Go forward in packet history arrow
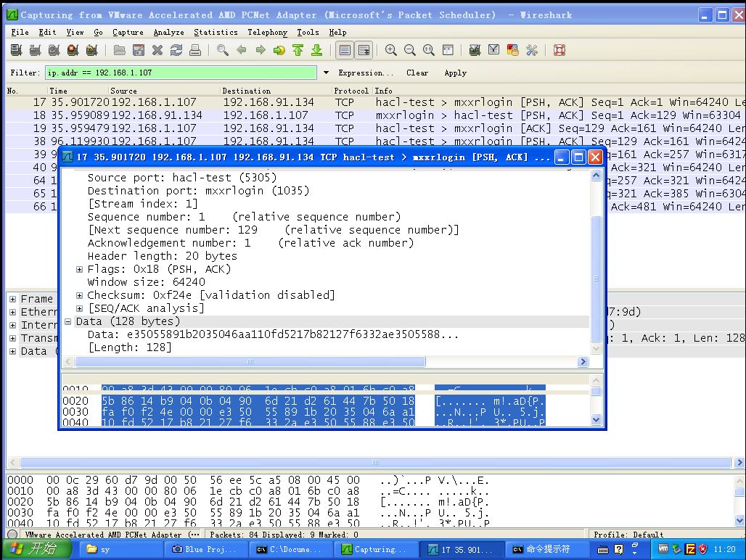Image resolution: width=746 pixels, height=560 pixels. (x=261, y=50)
